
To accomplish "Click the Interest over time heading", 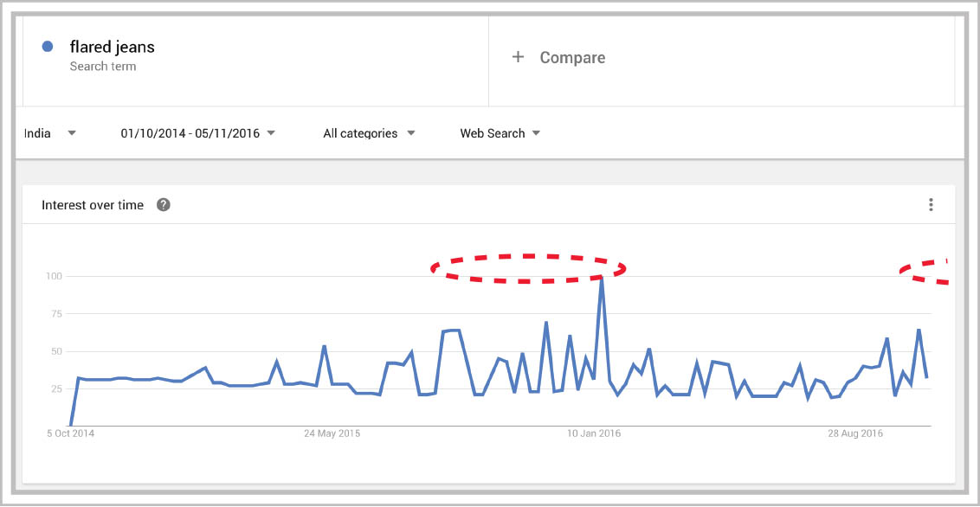I will [93, 205].
